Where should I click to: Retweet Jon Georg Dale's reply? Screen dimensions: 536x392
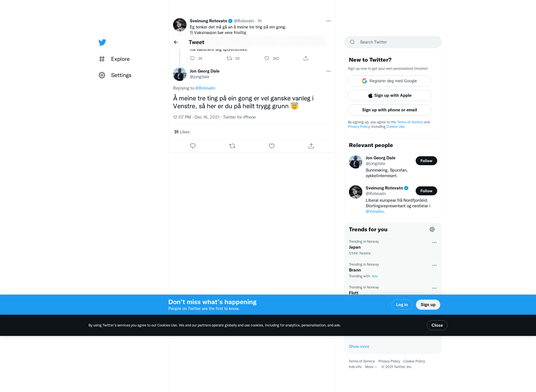[x=232, y=146]
